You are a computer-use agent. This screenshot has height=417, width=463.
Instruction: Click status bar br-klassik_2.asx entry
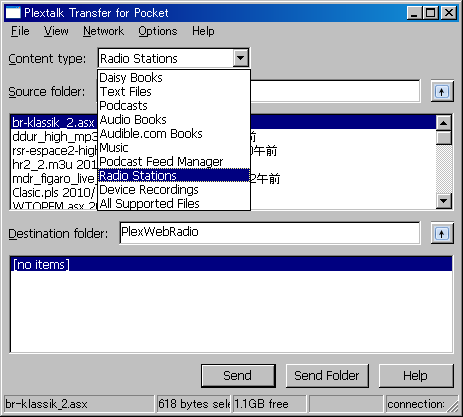pos(79,404)
